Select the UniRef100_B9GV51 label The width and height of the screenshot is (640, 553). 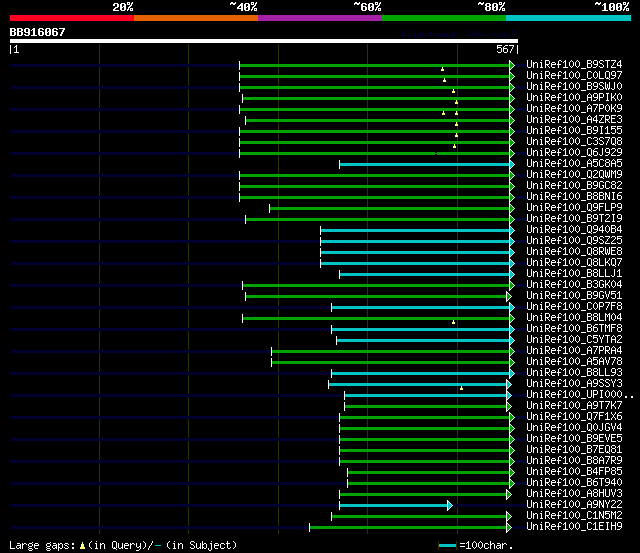click(574, 296)
